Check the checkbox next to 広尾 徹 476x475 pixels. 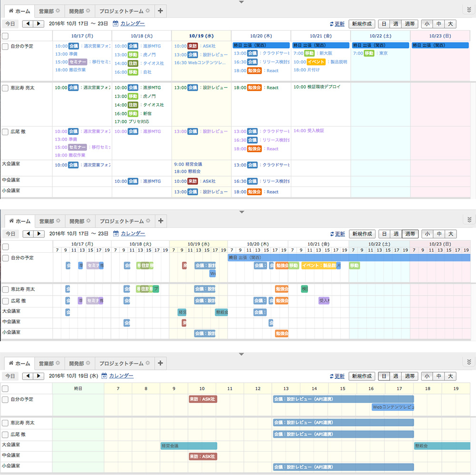[5, 131]
